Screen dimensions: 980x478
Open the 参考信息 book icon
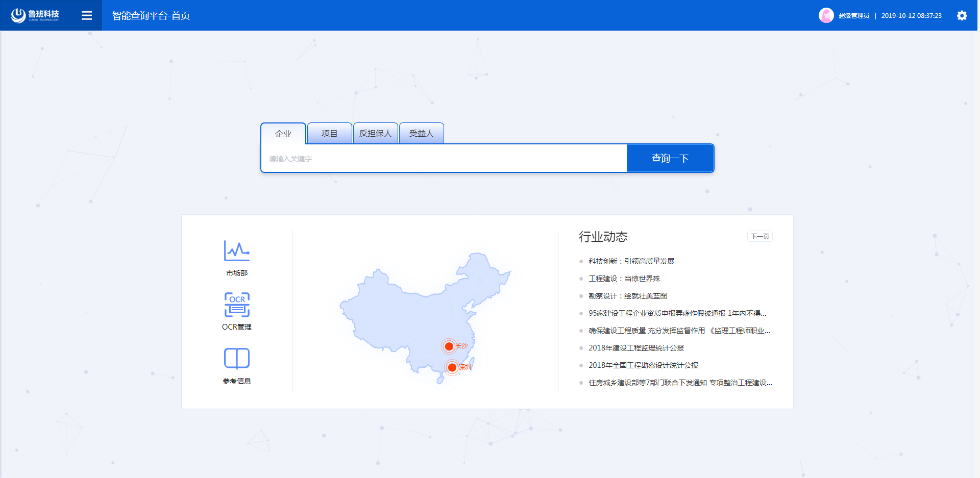pos(237,358)
